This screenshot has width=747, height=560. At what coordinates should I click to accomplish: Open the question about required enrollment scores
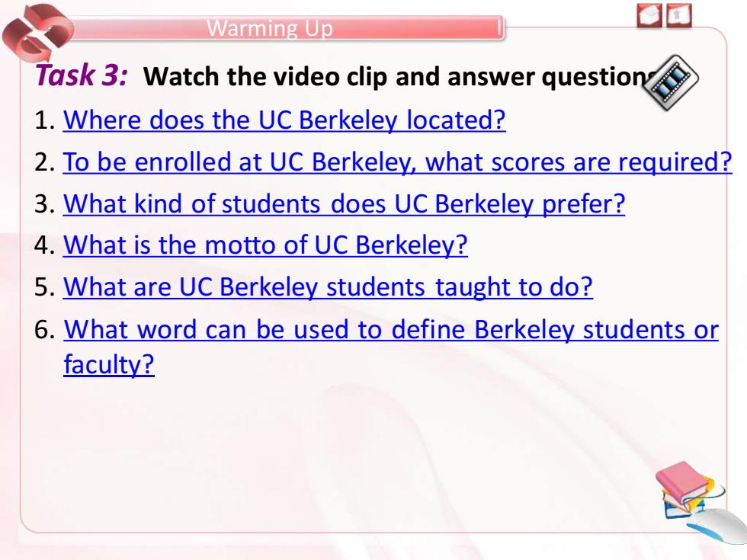coord(397,162)
